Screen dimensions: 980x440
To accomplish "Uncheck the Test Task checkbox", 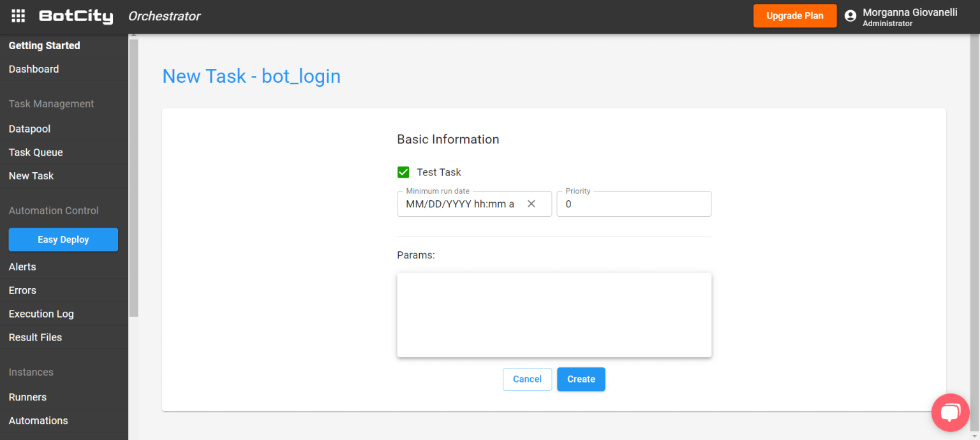I will point(403,172).
